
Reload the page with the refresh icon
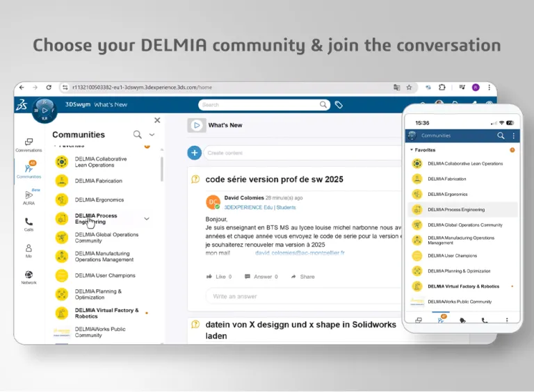click(x=49, y=88)
